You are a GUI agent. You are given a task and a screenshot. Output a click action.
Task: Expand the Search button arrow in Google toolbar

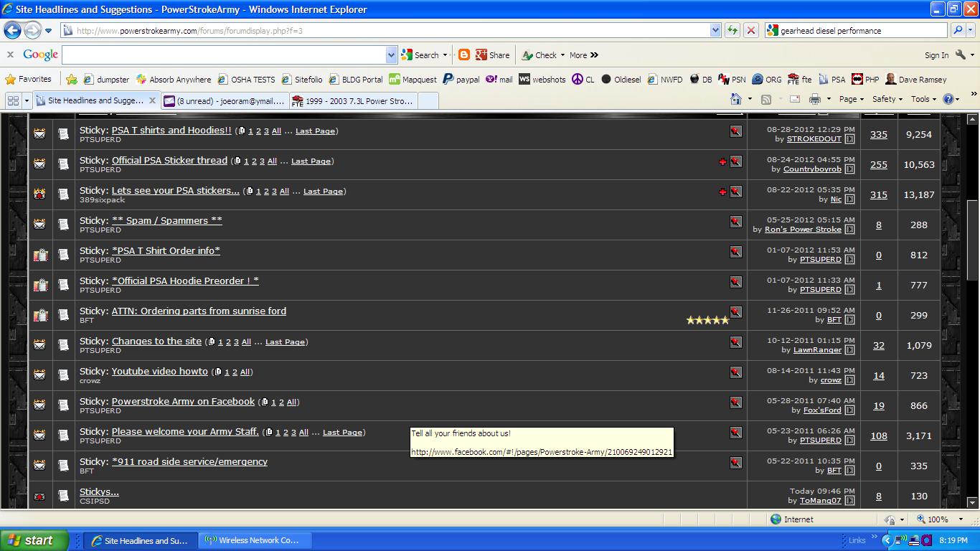[x=445, y=55]
